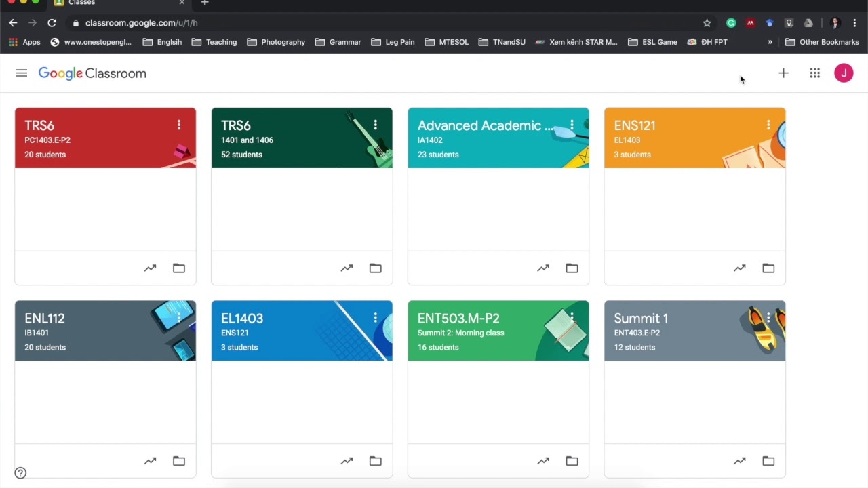The image size is (868, 488).
Task: Open more options on EL1403 card
Action: (x=376, y=318)
